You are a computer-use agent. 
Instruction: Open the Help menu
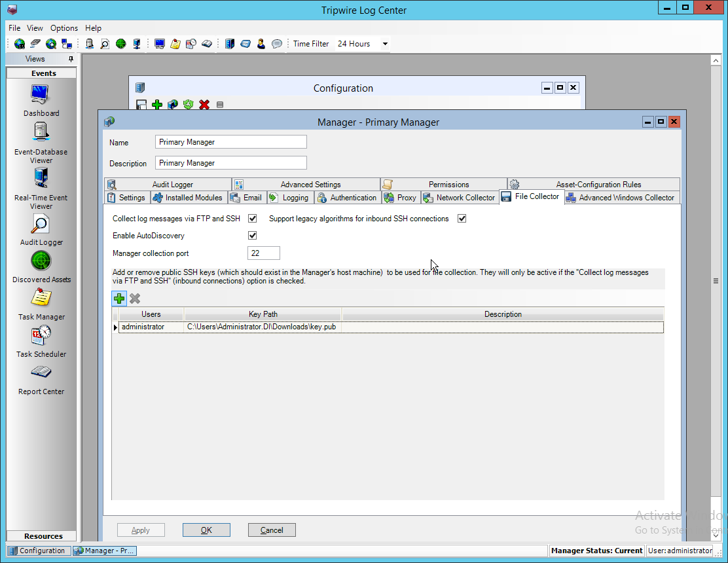93,28
